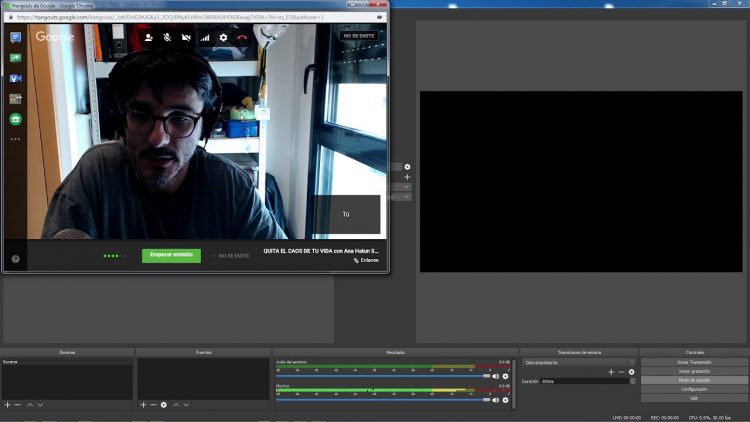Click the Chrome address bar URL
The image size is (750, 422).
pos(170,17)
